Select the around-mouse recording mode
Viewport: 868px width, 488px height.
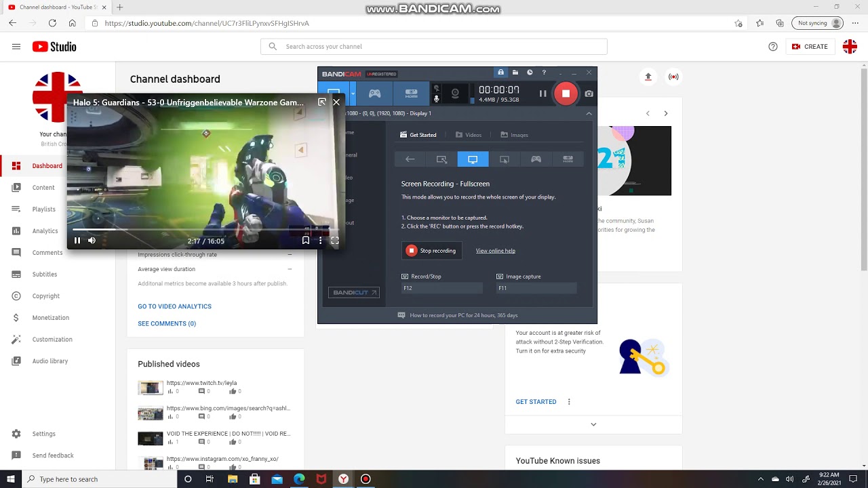pos(505,159)
